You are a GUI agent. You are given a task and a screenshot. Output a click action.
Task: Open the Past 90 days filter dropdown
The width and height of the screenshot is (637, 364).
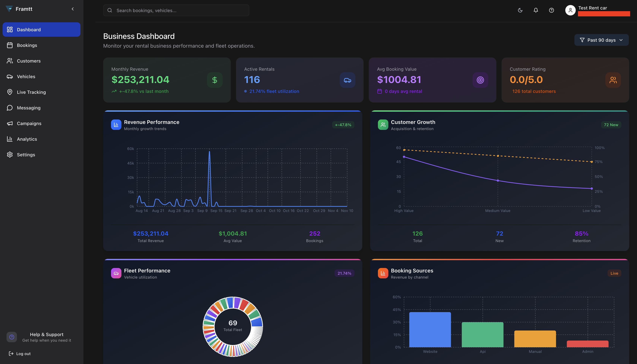click(x=601, y=40)
